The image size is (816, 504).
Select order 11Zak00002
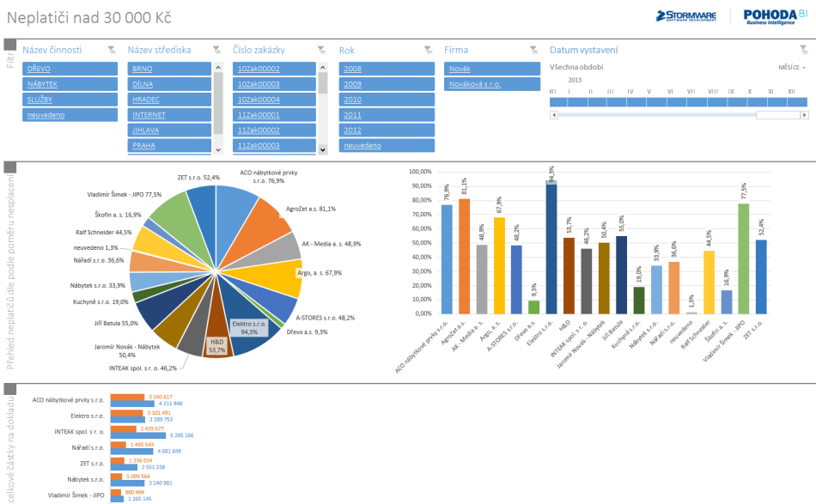[274, 130]
